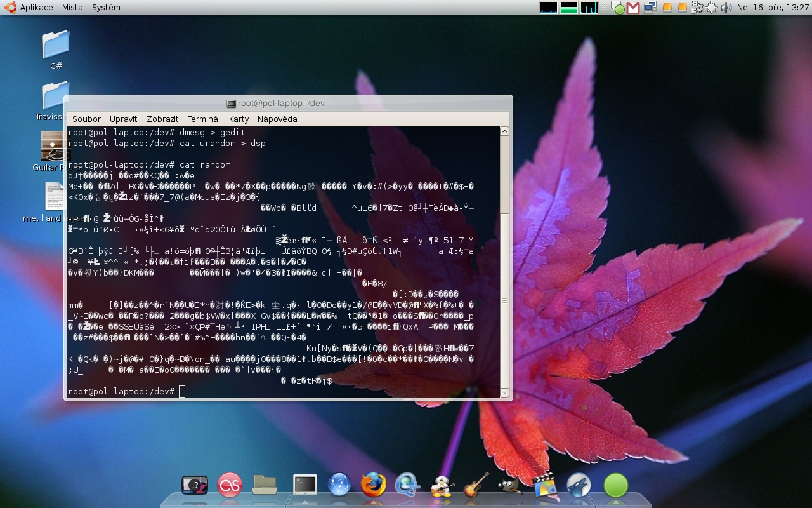Image resolution: width=812 pixels, height=508 pixels.
Task: Launch the blue Q player in dock
Action: coord(407,485)
